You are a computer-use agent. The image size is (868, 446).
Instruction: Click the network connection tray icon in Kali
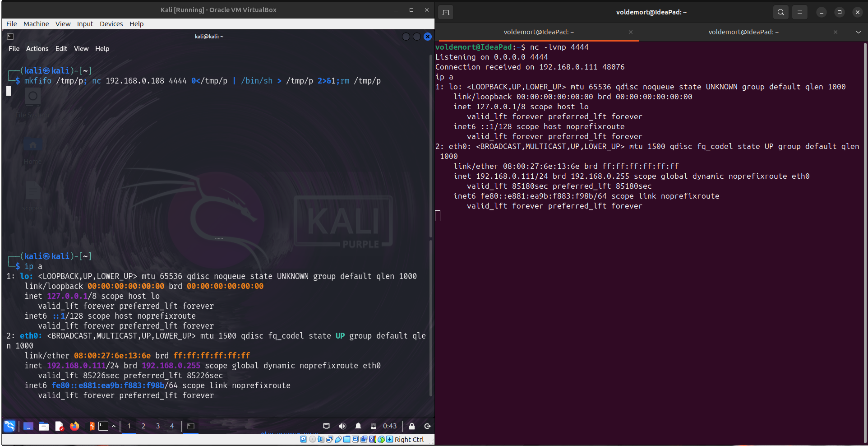327,426
